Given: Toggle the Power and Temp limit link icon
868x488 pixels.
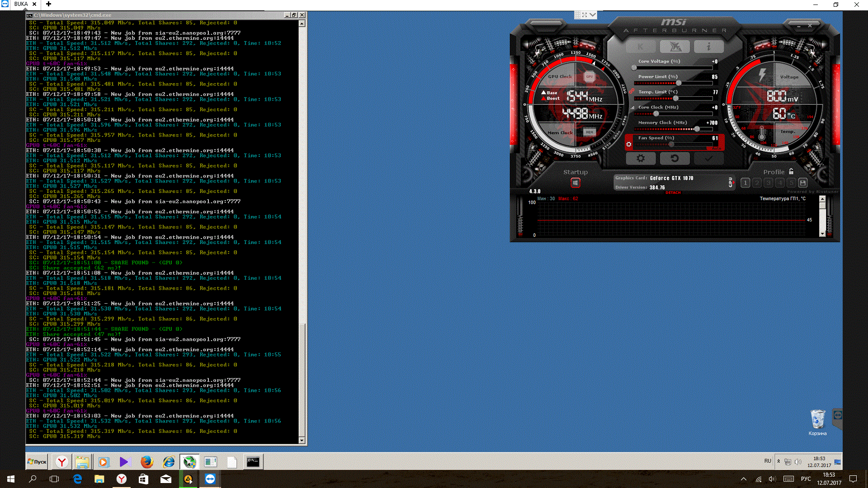Looking at the screenshot, I should tap(632, 91).
